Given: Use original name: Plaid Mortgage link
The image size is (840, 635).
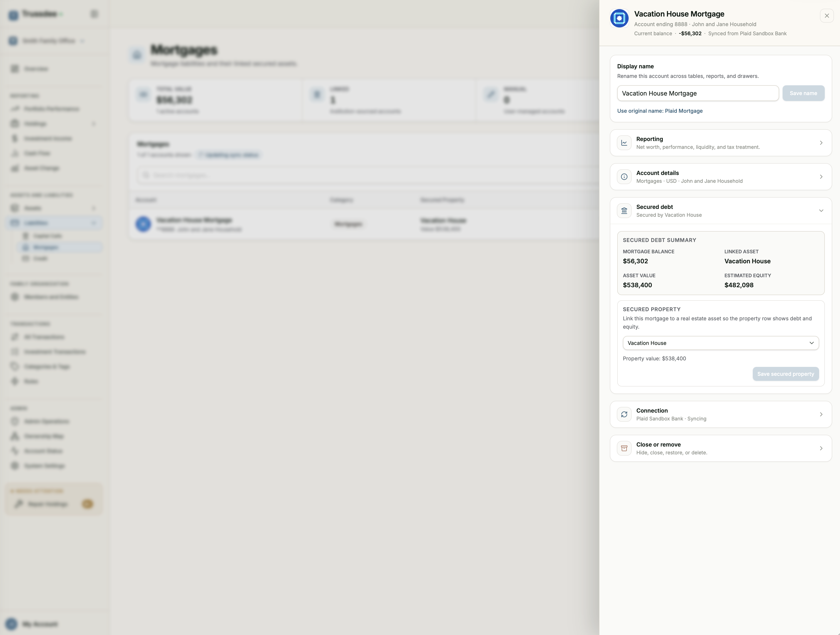Looking at the screenshot, I should pos(660,111).
